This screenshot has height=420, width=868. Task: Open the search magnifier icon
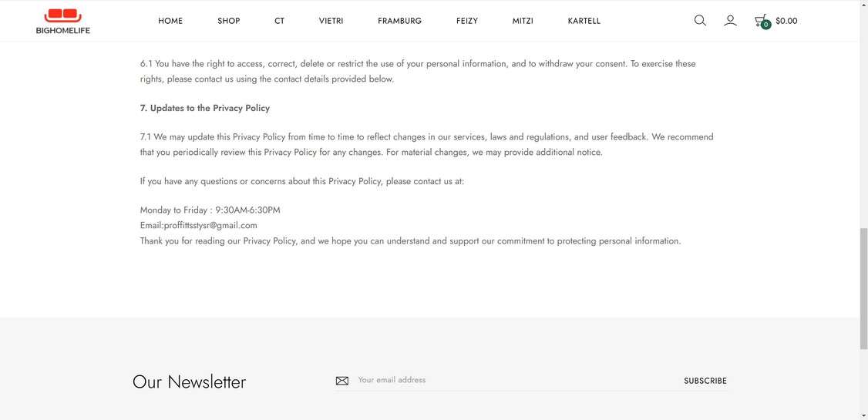click(700, 21)
